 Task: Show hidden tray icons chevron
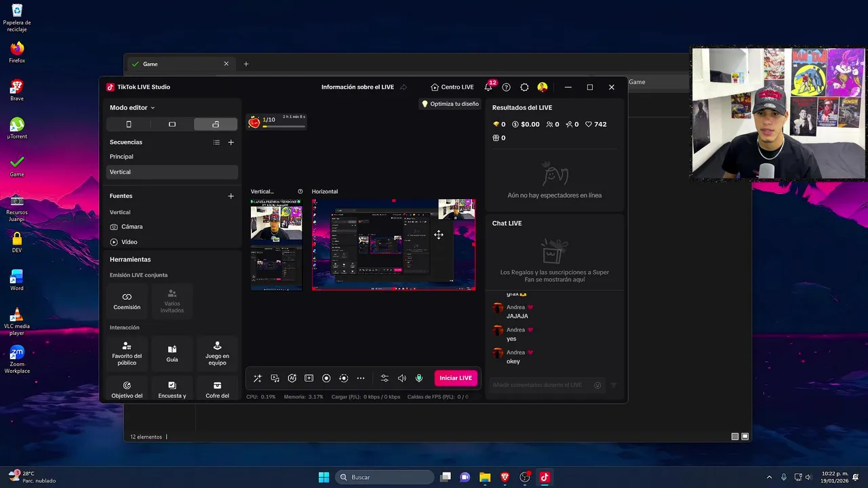[x=769, y=477]
